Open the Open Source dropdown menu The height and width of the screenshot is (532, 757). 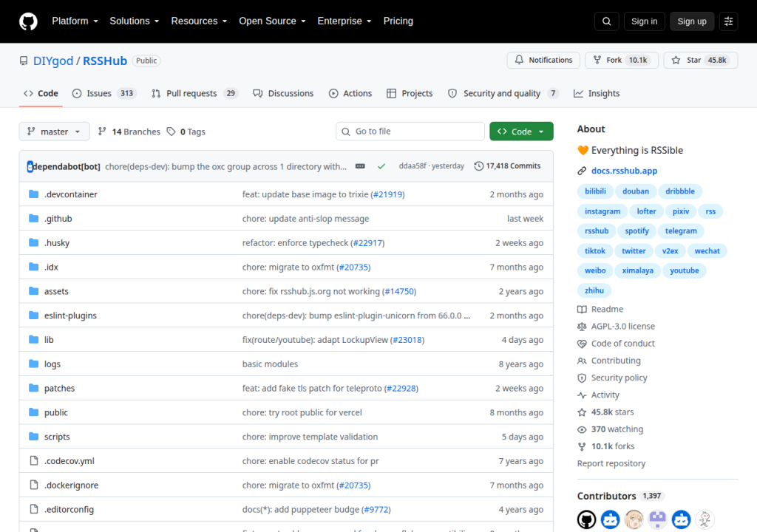coord(272,21)
